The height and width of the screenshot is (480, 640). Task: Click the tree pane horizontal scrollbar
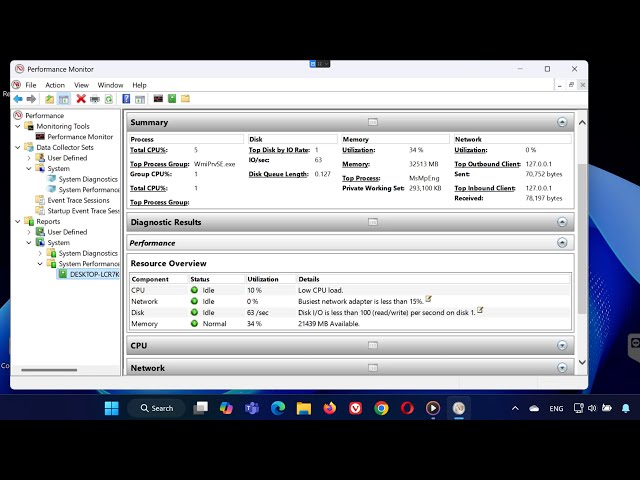pos(49,370)
